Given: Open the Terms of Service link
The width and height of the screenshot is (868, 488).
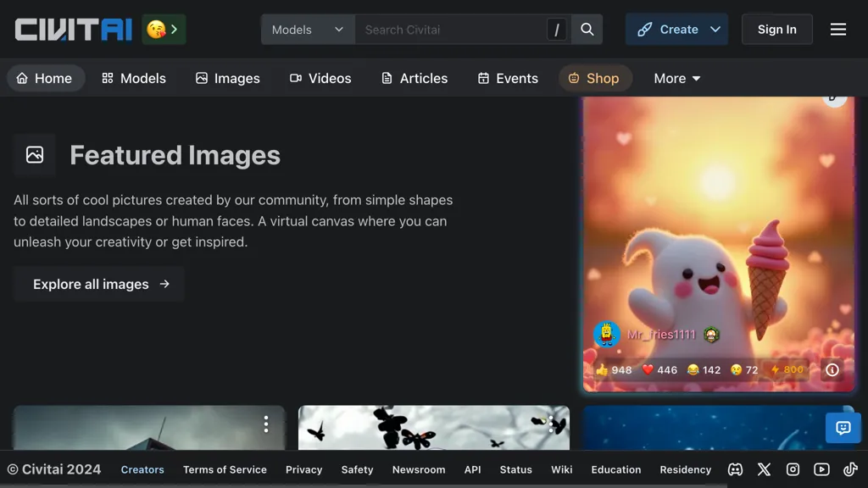Looking at the screenshot, I should [x=225, y=469].
